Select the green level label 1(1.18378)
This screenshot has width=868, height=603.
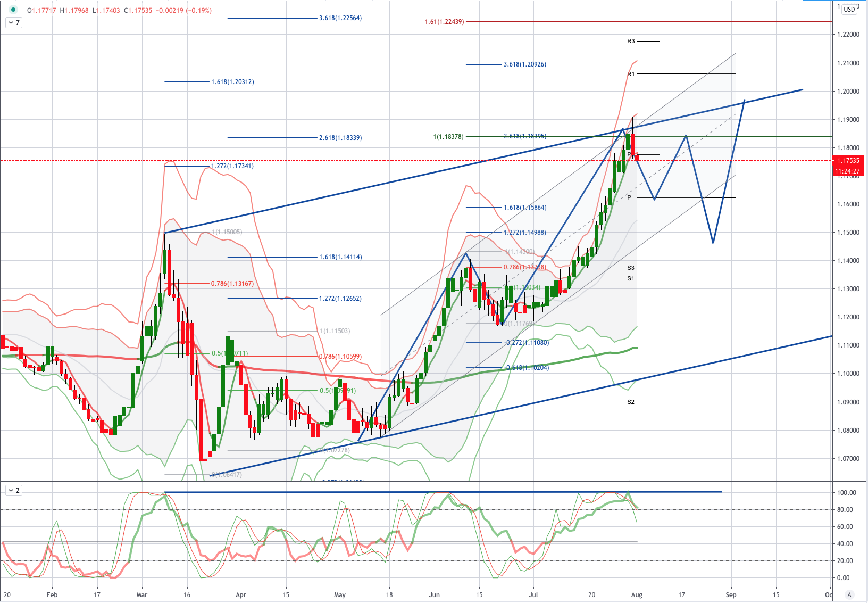coord(448,137)
